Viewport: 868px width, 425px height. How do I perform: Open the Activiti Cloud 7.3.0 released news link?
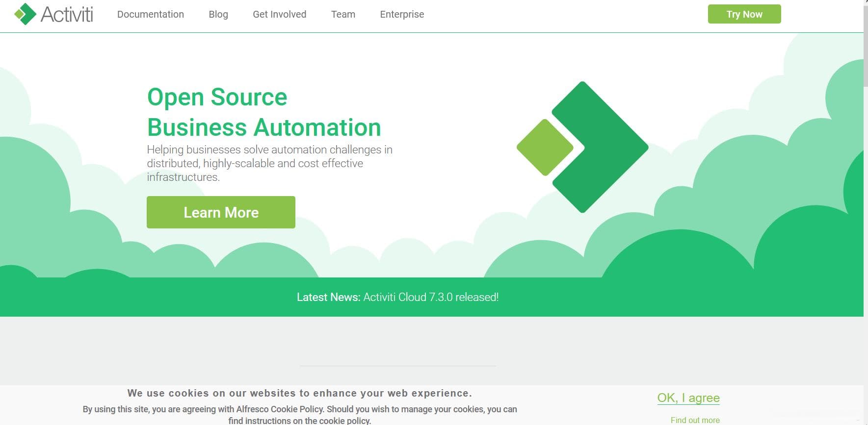[431, 297]
